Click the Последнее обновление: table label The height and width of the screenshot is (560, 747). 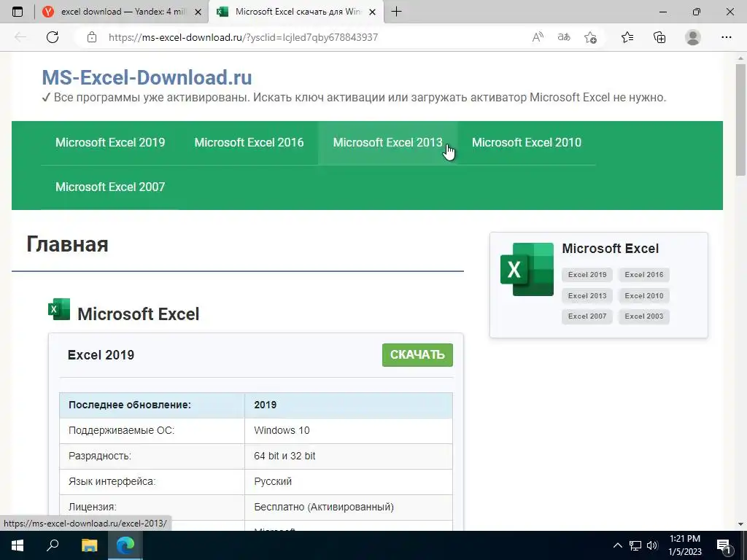point(130,405)
